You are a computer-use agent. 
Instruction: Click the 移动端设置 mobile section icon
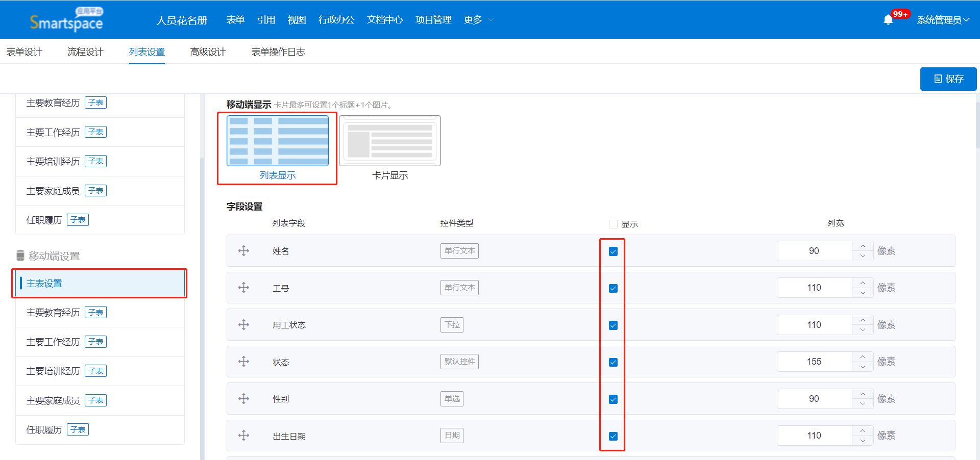tap(20, 255)
